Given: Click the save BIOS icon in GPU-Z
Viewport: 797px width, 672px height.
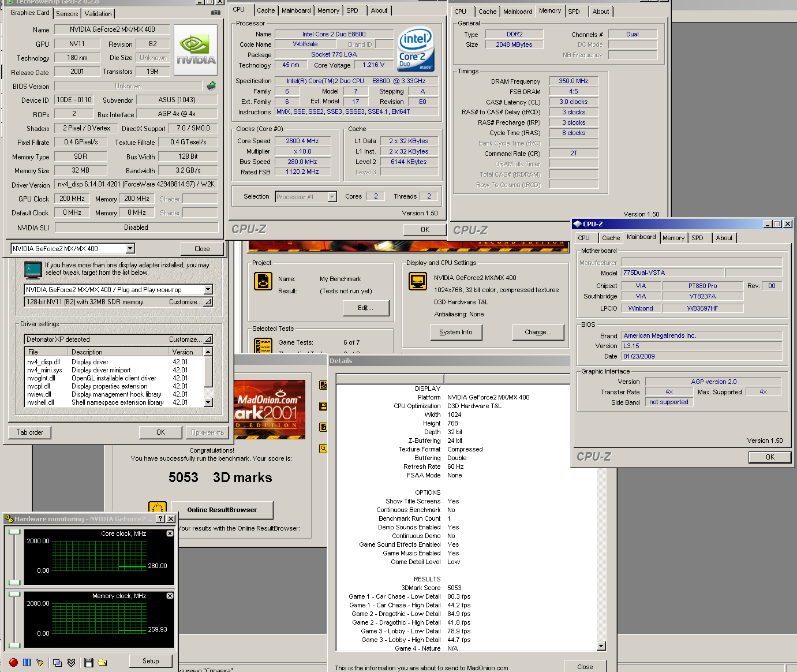Looking at the screenshot, I should pos(211,86).
